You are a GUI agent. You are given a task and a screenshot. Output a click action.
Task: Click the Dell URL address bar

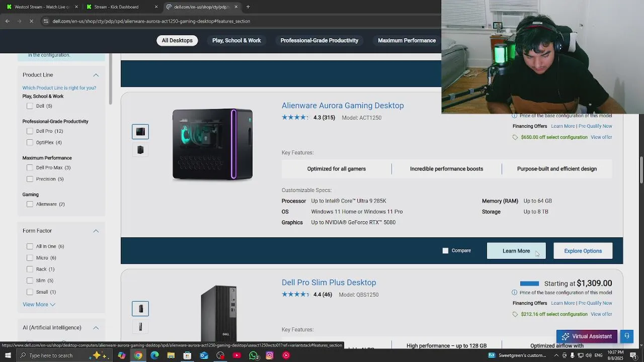point(151,21)
